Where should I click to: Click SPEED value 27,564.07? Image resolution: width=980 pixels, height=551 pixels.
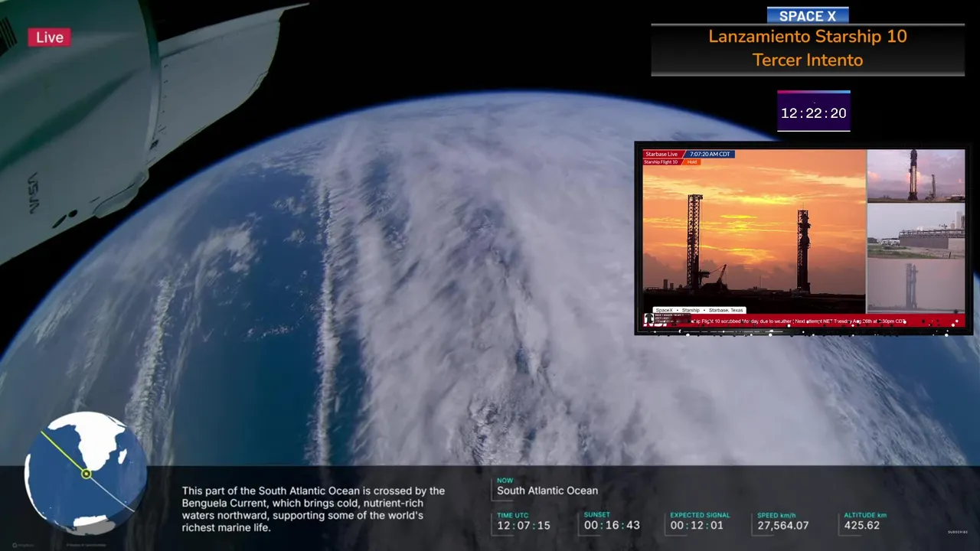pos(783,526)
